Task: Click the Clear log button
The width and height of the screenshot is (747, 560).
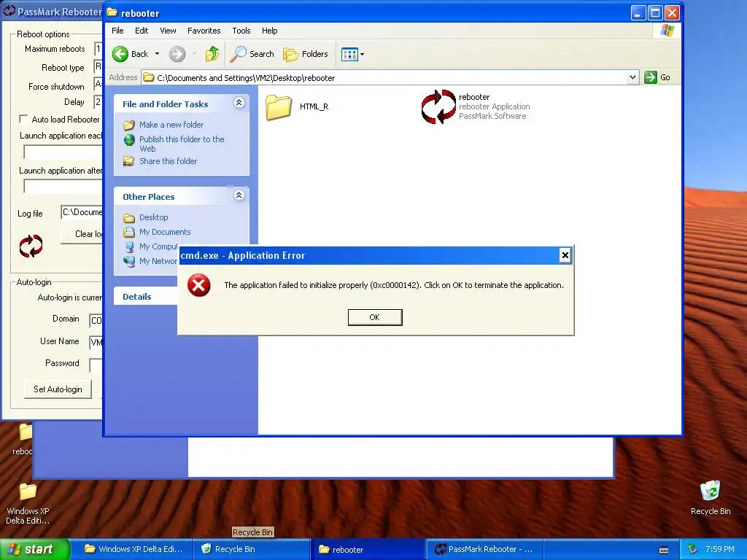Action: coord(82,234)
